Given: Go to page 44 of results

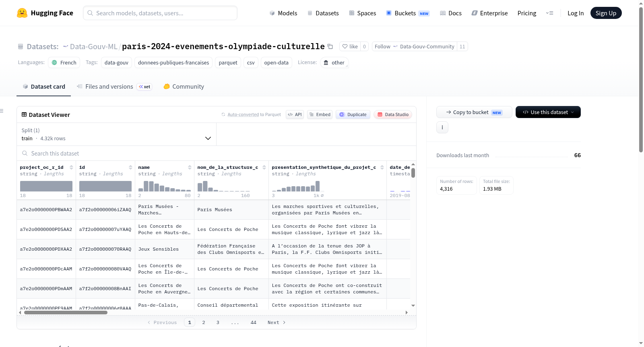Looking at the screenshot, I should 253,322.
